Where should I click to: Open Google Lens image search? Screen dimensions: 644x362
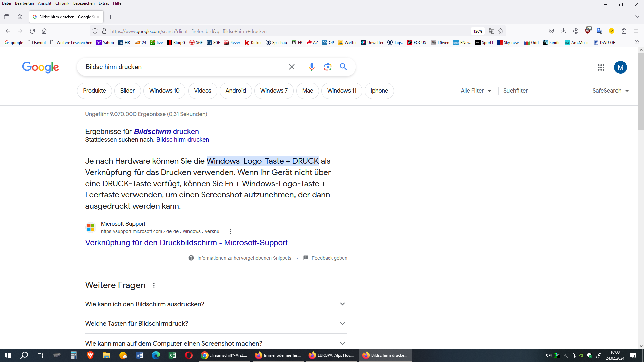(x=328, y=67)
